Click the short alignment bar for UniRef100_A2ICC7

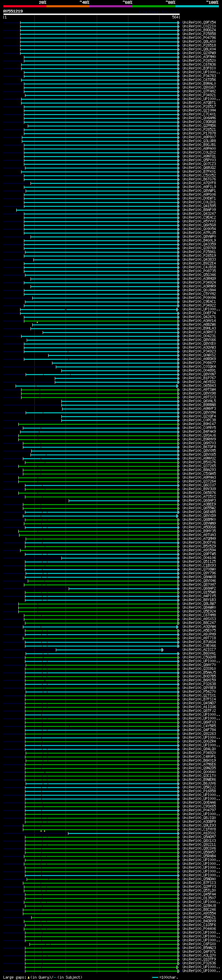tap(110, 650)
